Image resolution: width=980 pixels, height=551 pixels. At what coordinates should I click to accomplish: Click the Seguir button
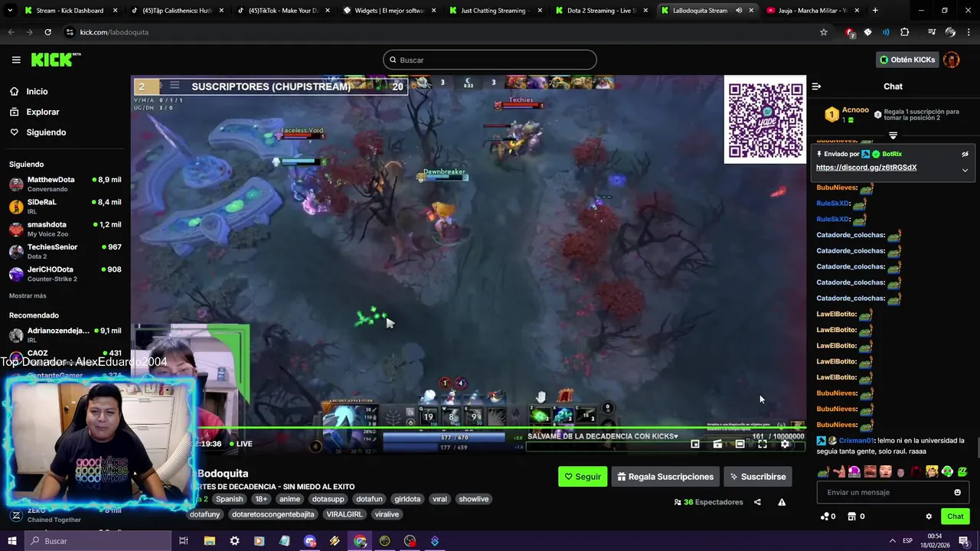coord(583,477)
